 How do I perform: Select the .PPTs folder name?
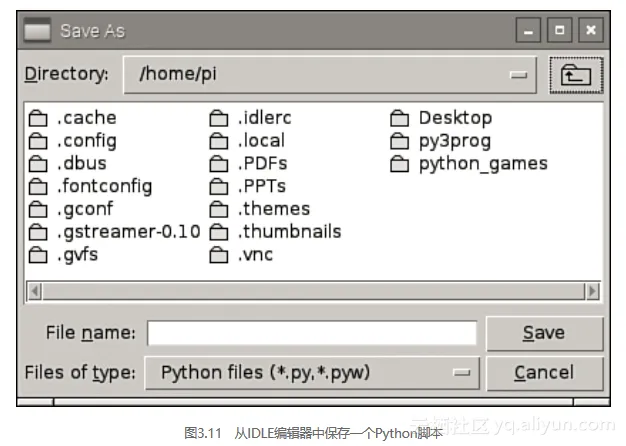(262, 186)
